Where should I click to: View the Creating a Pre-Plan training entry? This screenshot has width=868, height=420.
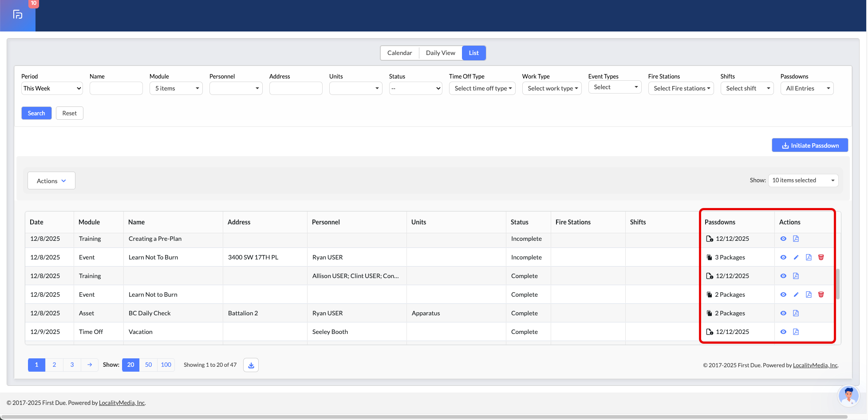tap(783, 239)
